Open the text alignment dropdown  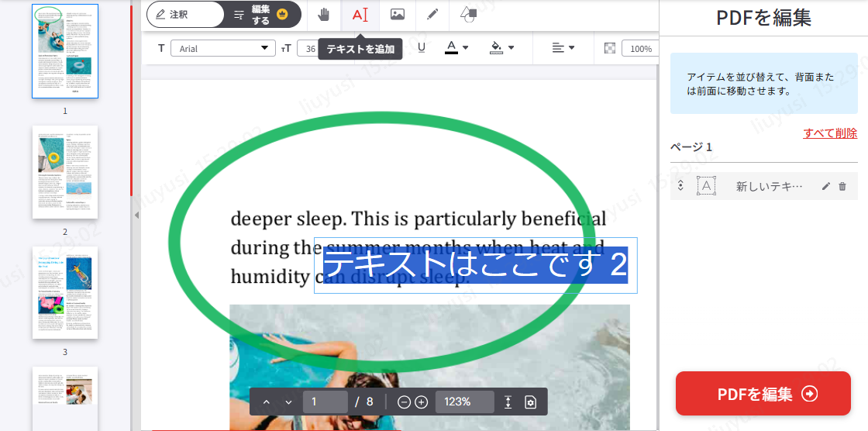[563, 48]
